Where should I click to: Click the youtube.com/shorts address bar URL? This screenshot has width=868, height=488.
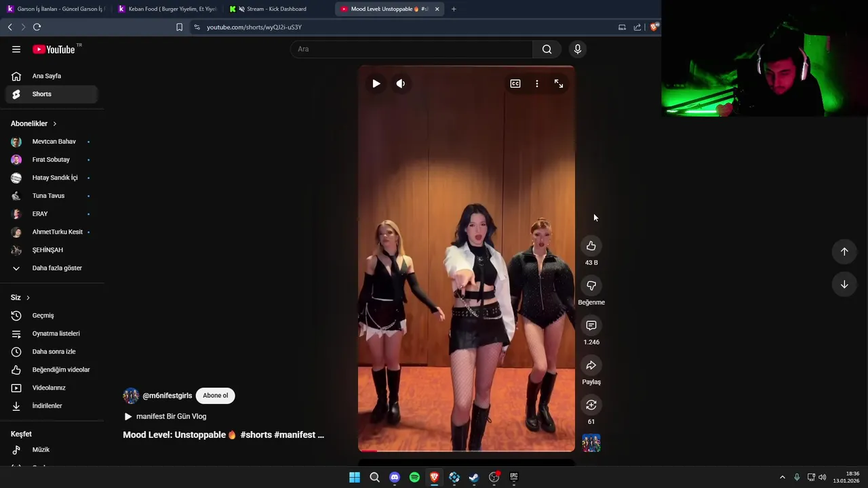[x=254, y=27]
